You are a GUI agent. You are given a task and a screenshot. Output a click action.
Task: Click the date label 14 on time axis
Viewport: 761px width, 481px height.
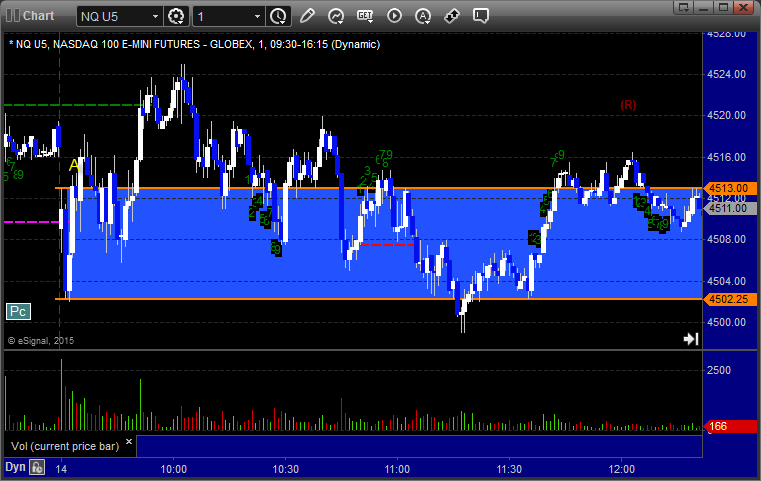[x=61, y=469]
